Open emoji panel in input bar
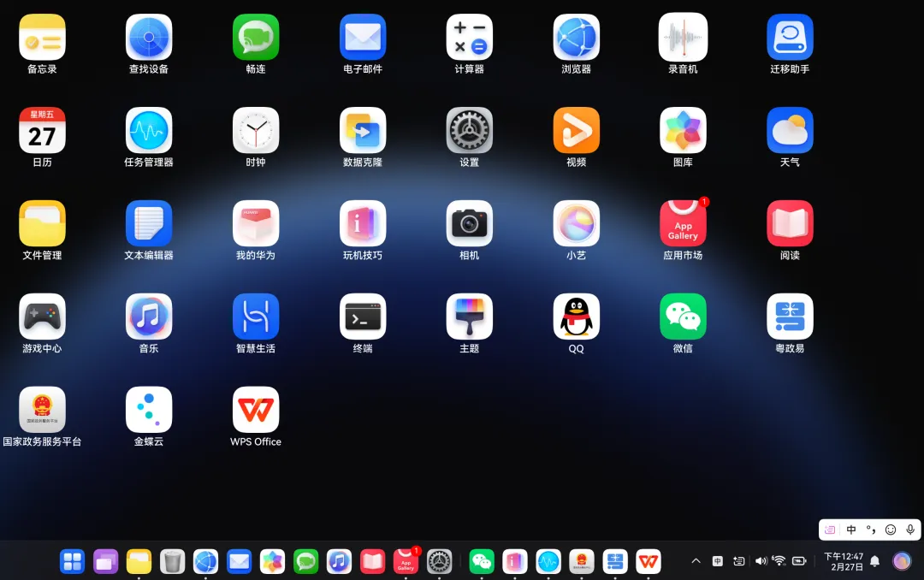Image resolution: width=924 pixels, height=580 pixels. [x=891, y=530]
